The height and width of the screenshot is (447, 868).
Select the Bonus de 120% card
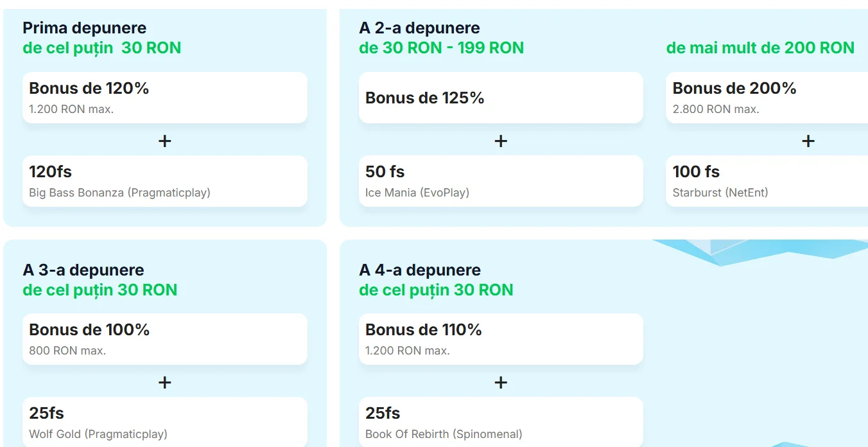(x=165, y=98)
